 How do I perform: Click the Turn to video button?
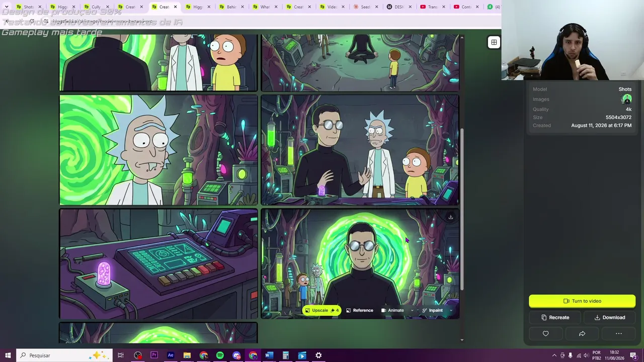[582, 301]
